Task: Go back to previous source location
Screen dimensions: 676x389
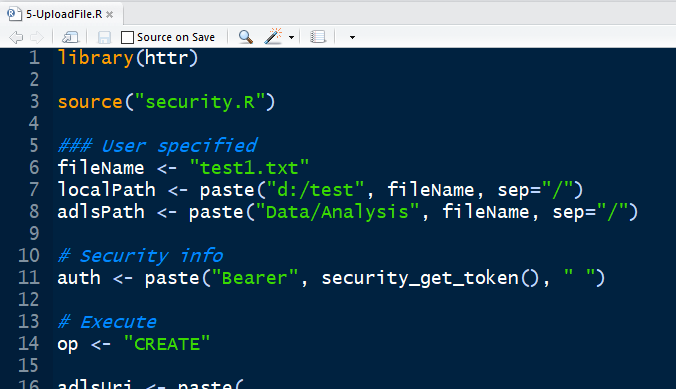Action: [16, 38]
